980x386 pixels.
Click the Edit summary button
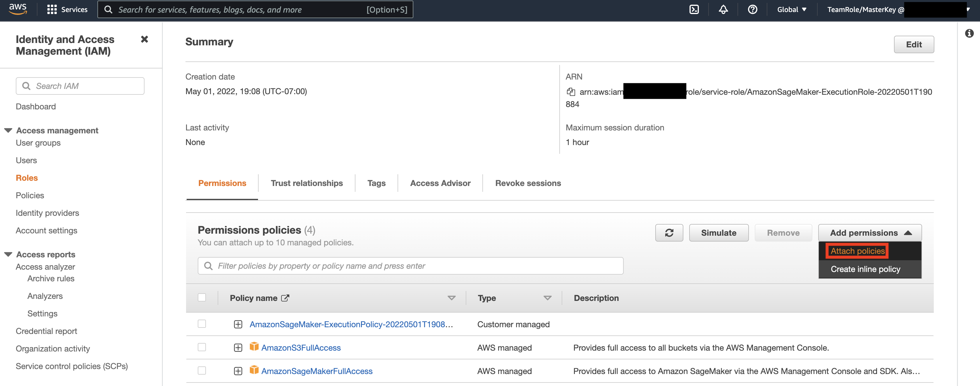(913, 44)
